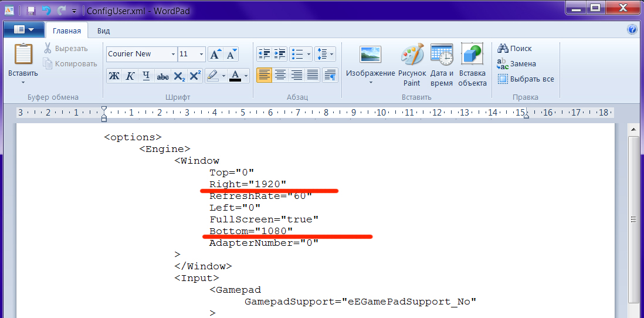644x318 pixels.
Task: Open Замена replace tool
Action: click(517, 64)
